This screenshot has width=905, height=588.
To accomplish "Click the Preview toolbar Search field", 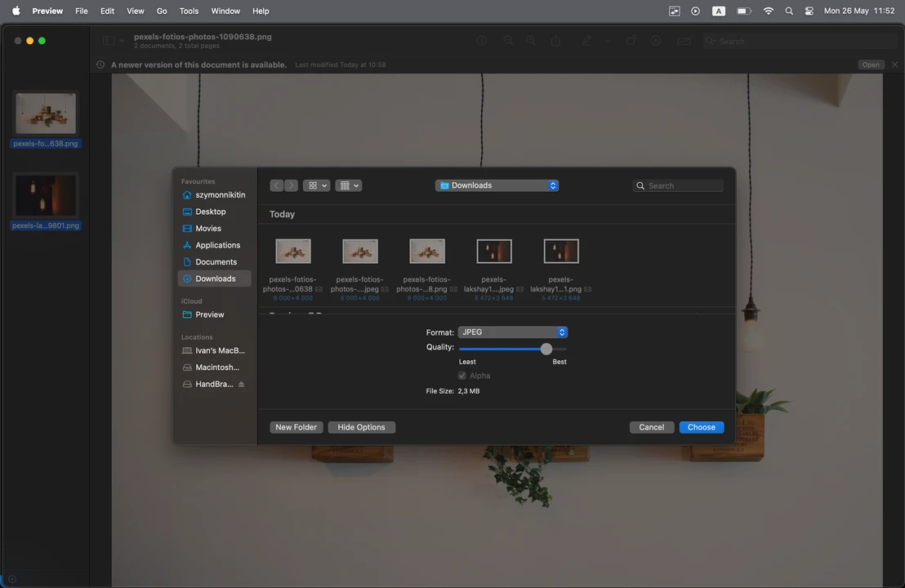I will pyautogui.click(x=800, y=41).
